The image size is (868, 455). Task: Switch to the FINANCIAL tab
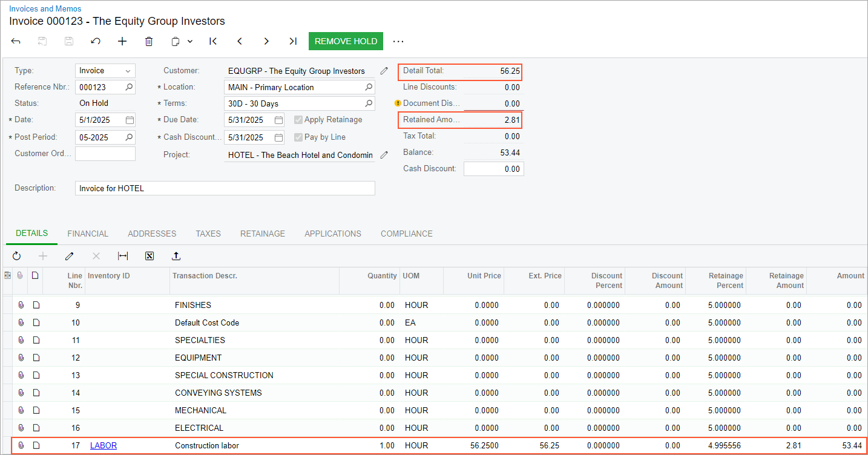(x=88, y=234)
